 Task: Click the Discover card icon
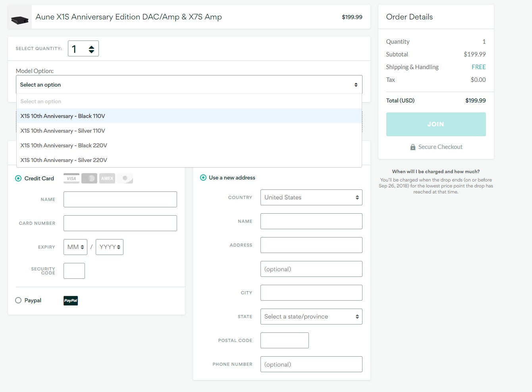click(x=125, y=178)
